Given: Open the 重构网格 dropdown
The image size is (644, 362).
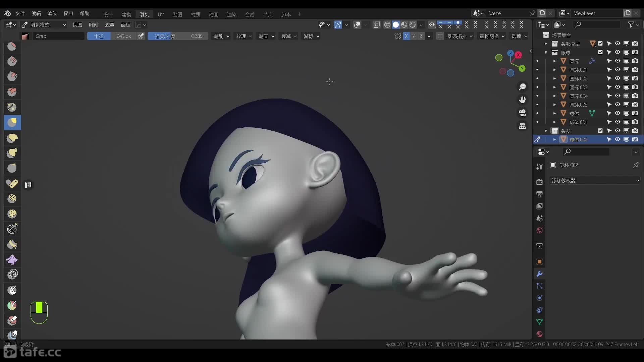Looking at the screenshot, I should point(492,36).
